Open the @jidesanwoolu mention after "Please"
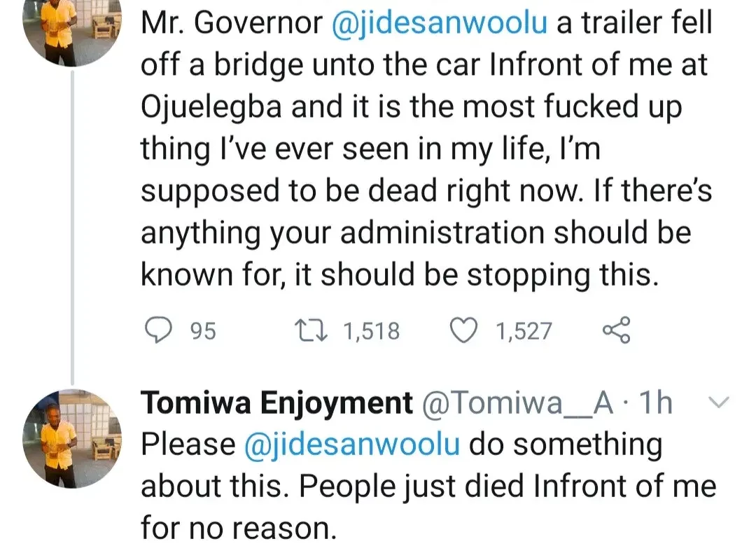The image size is (756, 560). tap(352, 445)
